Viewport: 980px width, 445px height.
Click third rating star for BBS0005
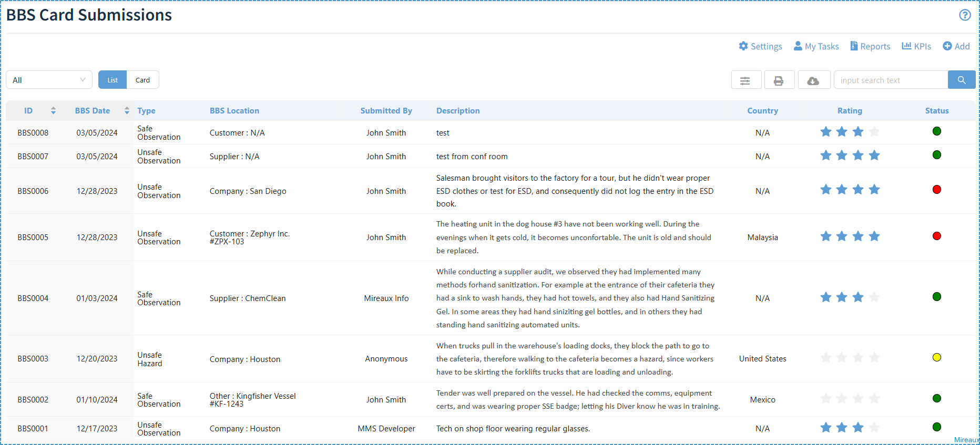tap(858, 236)
